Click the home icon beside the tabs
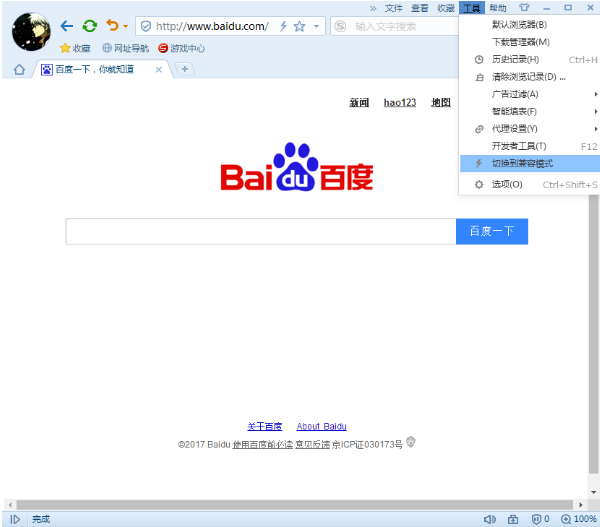600x527 pixels. tap(19, 70)
